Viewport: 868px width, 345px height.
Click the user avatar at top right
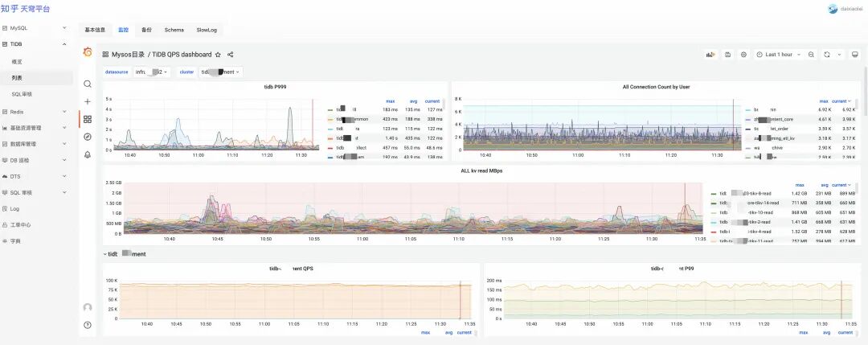point(833,8)
